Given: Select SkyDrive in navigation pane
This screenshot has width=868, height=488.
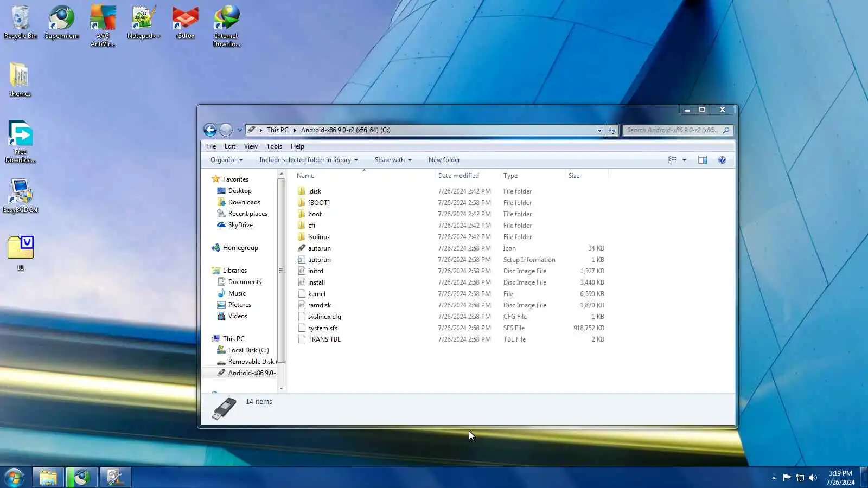Looking at the screenshot, I should [240, 225].
